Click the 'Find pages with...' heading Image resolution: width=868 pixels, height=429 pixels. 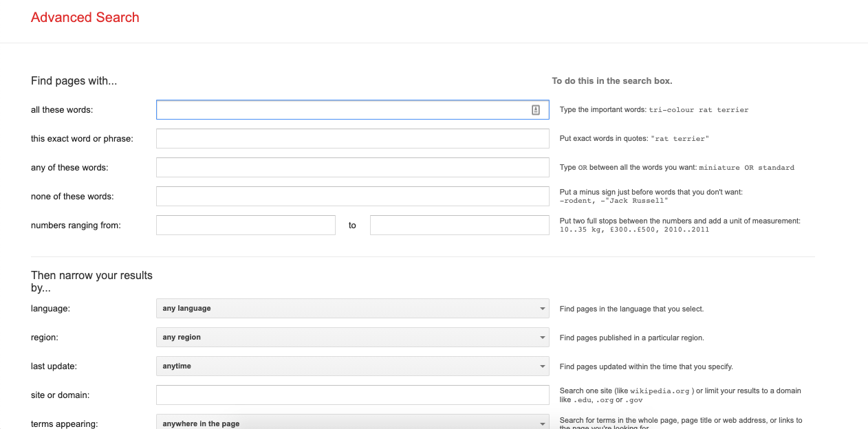(74, 81)
